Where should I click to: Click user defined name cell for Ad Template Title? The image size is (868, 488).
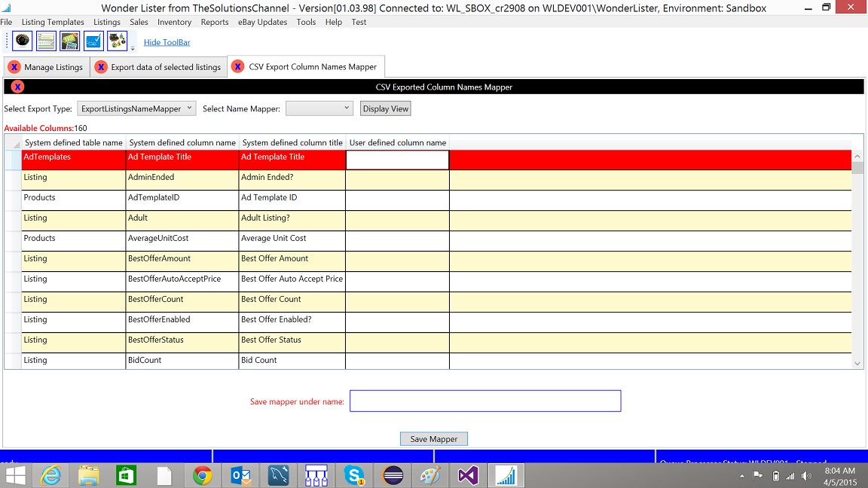pos(398,160)
